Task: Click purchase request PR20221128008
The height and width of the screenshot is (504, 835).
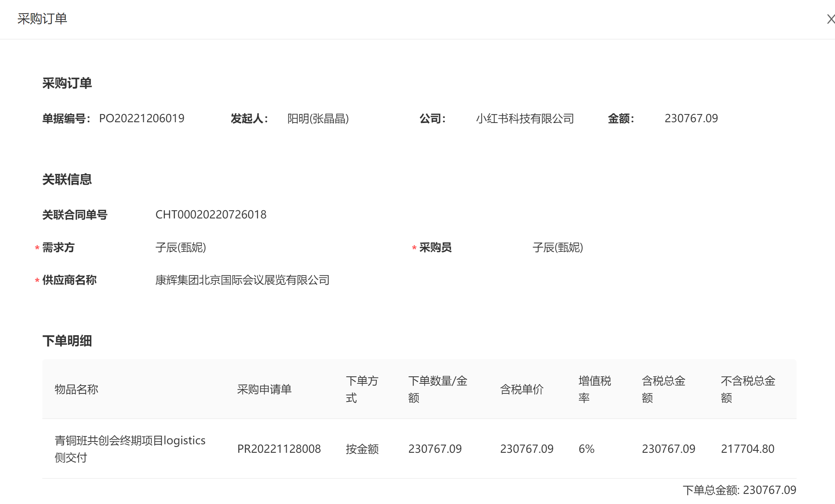Action: pyautogui.click(x=278, y=449)
